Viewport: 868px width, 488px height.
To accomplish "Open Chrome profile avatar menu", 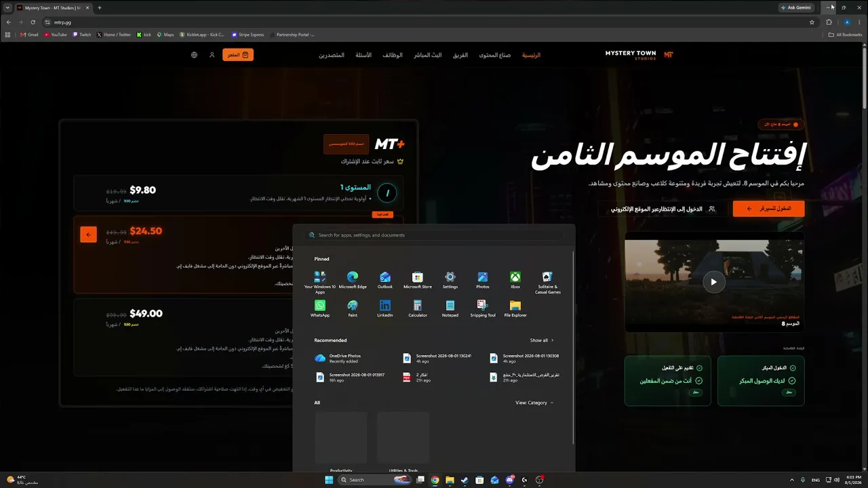I will click(x=847, y=22).
